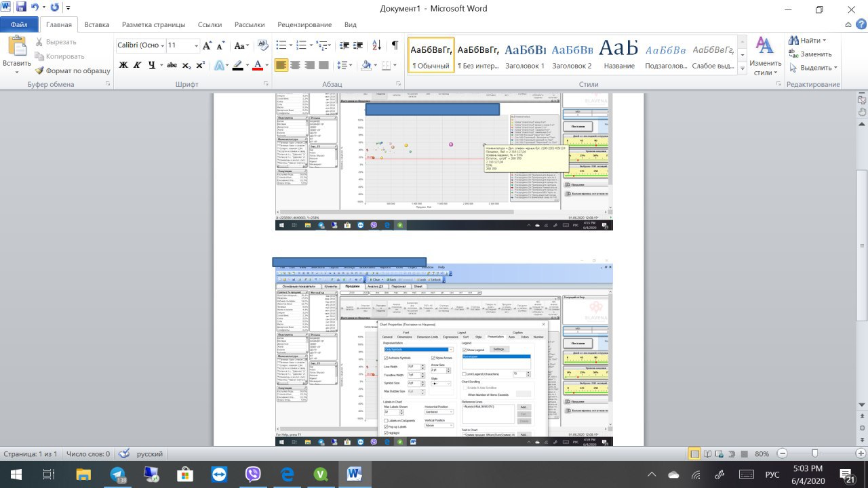Switch to Разметка страницы tab
Screen dimensions: 868x488
click(x=153, y=24)
